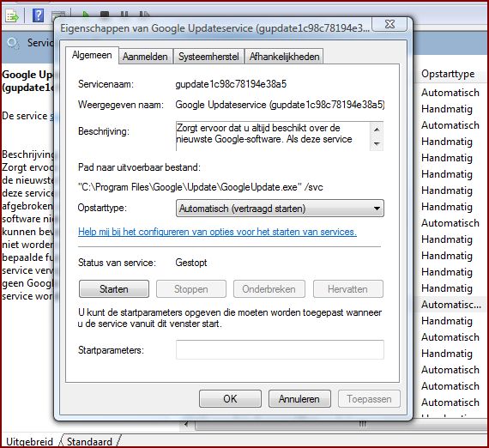489x448 pixels.
Task: Click the Opstarttype column header
Action: [448, 74]
